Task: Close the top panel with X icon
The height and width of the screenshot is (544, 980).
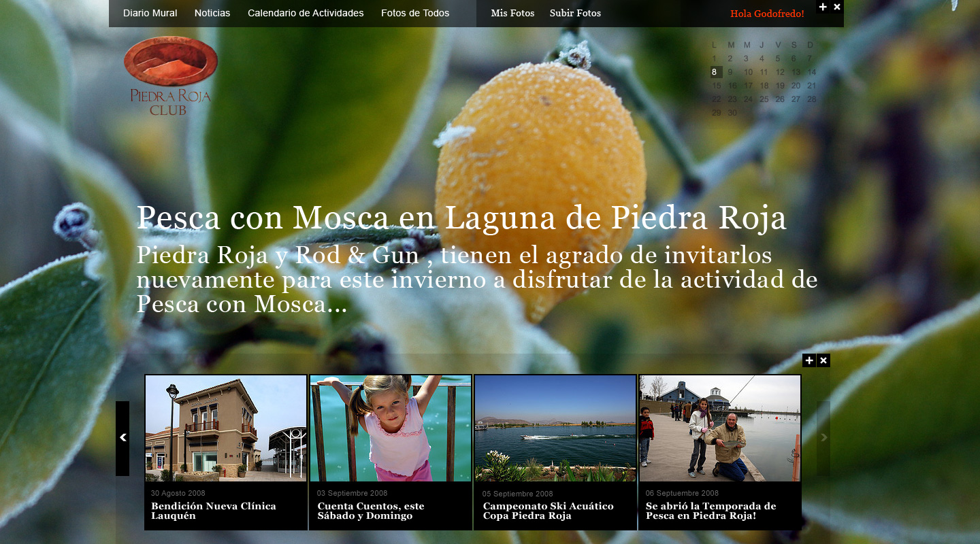Action: pos(837,7)
